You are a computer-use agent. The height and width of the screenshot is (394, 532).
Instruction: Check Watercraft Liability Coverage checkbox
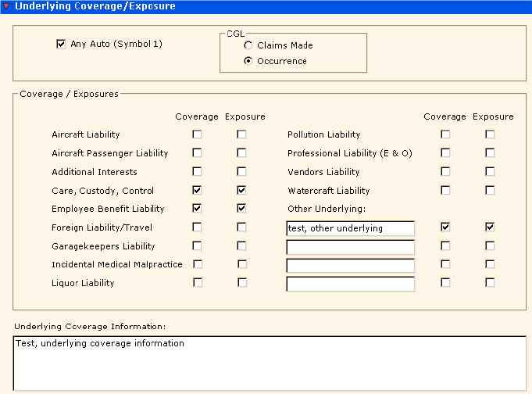(445, 190)
